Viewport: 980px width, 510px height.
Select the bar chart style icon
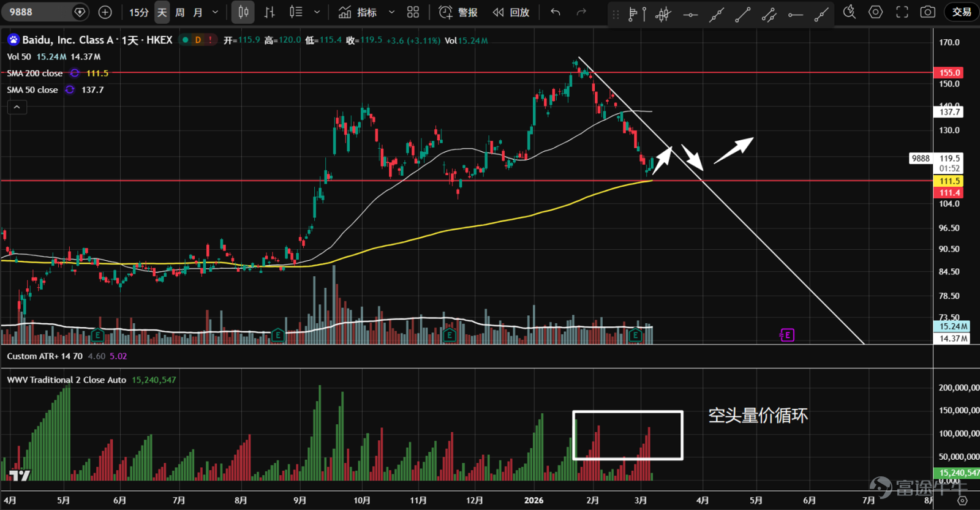click(269, 12)
